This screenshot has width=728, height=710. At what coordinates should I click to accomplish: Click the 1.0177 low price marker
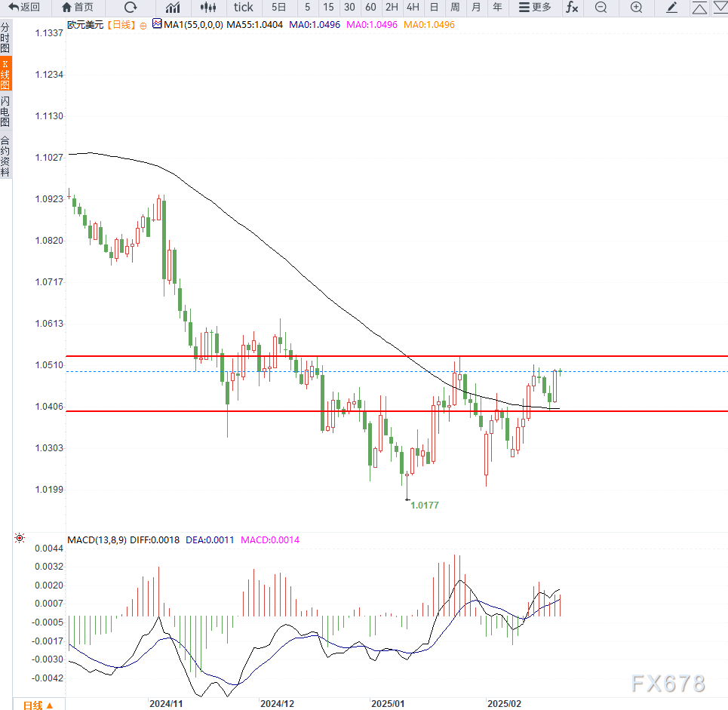pyautogui.click(x=424, y=505)
